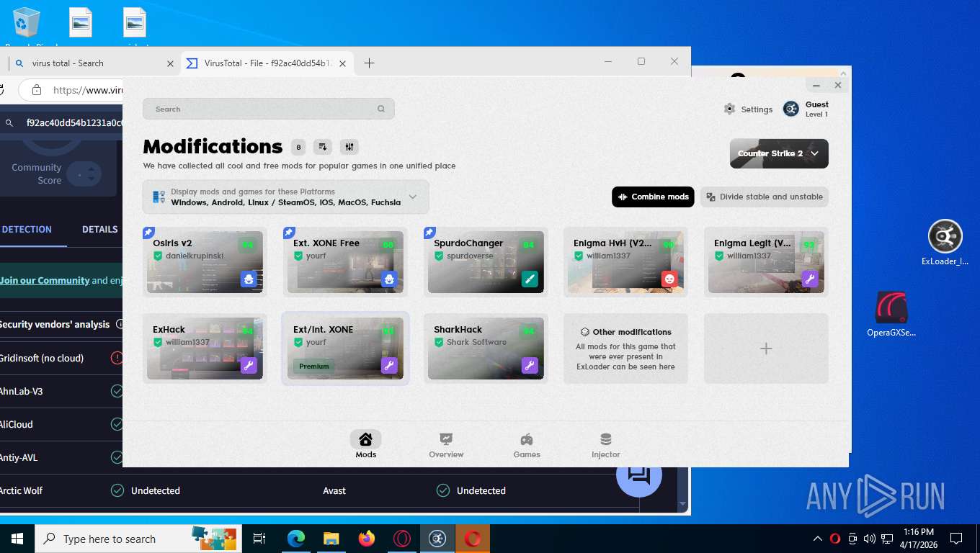Open the Settings label in ExLoader
Image resolution: width=980 pixels, height=553 pixels.
[757, 109]
